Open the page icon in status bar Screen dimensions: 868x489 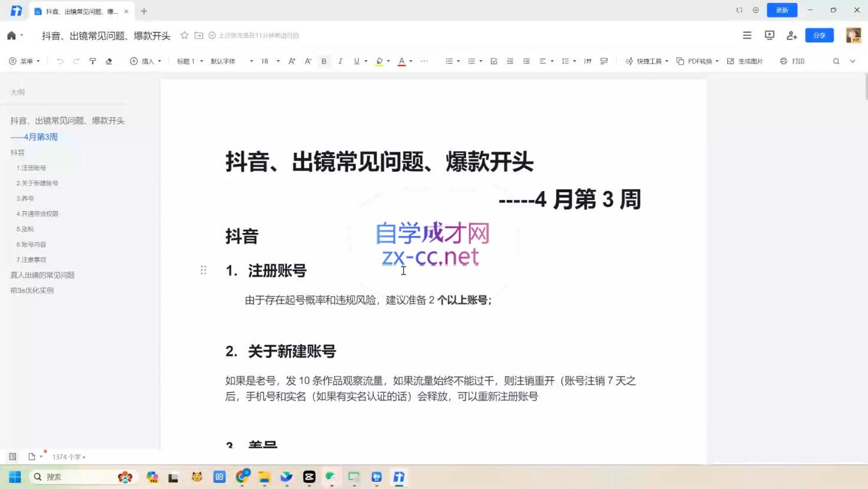[32, 457]
